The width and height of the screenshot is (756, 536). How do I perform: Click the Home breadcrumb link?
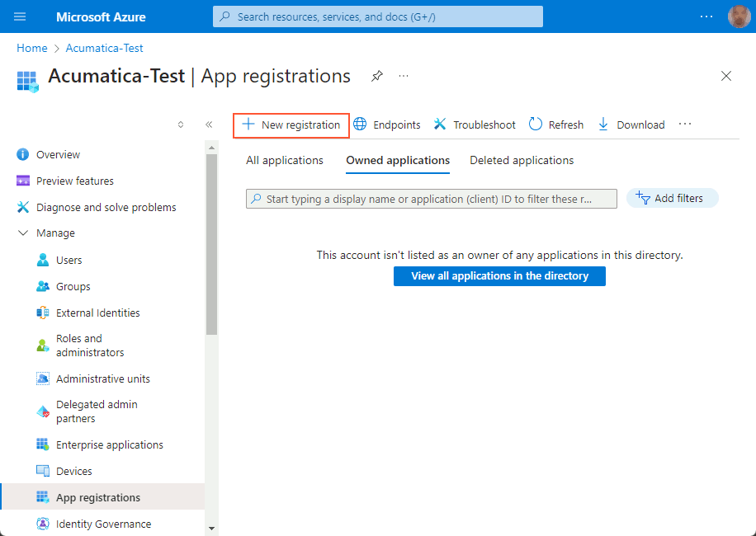pyautogui.click(x=31, y=49)
